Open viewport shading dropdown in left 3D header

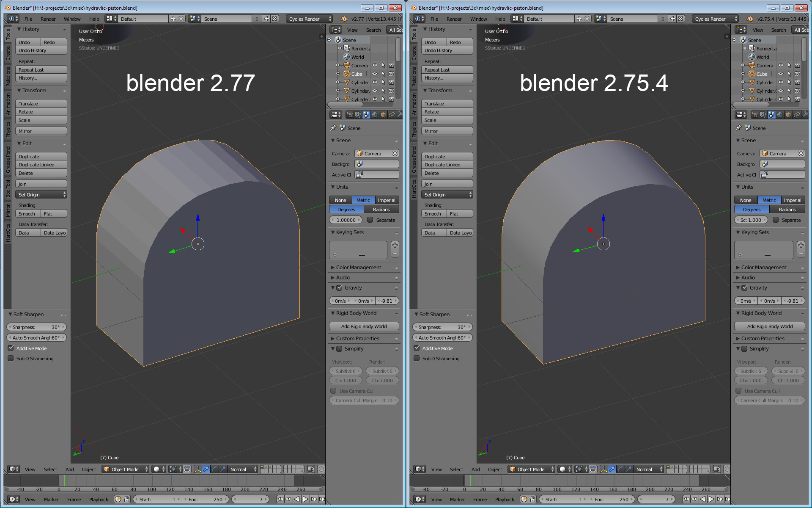pyautogui.click(x=159, y=469)
